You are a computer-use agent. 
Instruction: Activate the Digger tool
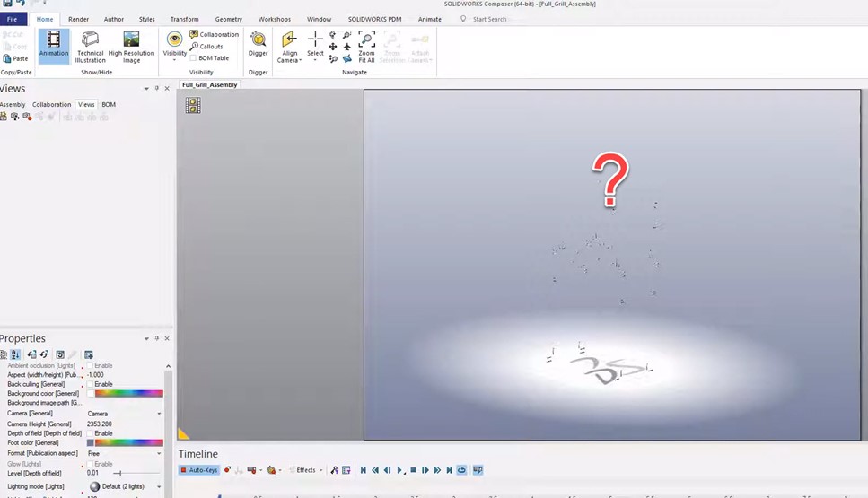point(258,44)
